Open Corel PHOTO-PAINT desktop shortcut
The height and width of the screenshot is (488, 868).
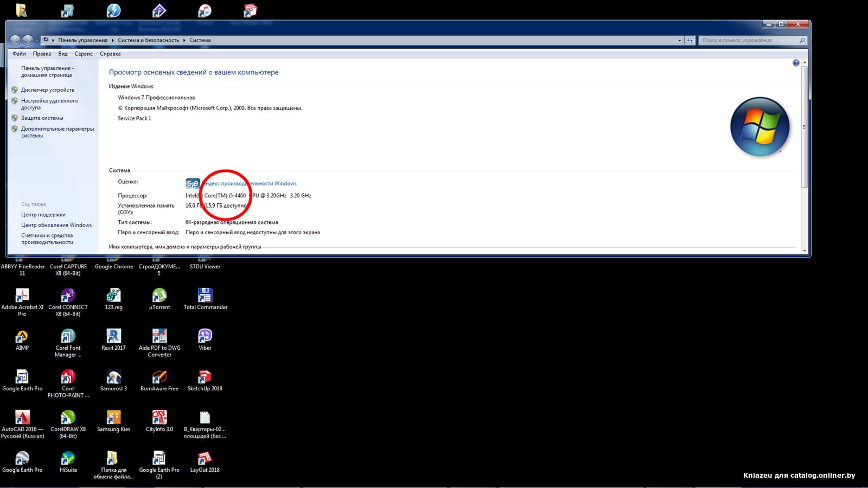[68, 383]
